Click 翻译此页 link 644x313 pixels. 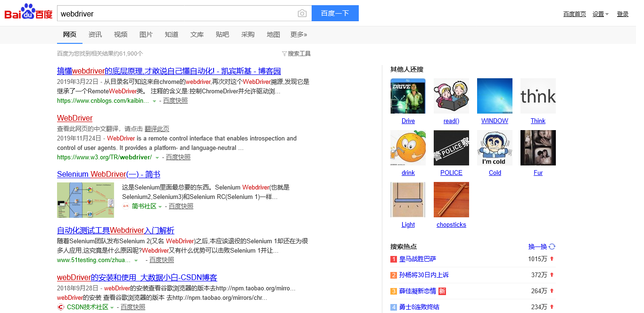coord(157,129)
